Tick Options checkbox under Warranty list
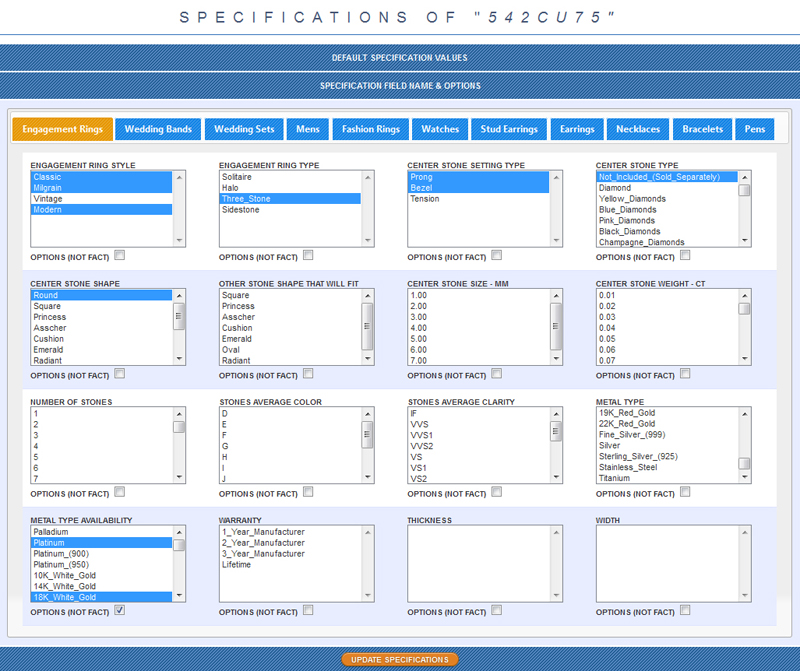Screen dimensions: 800x671 308,610
